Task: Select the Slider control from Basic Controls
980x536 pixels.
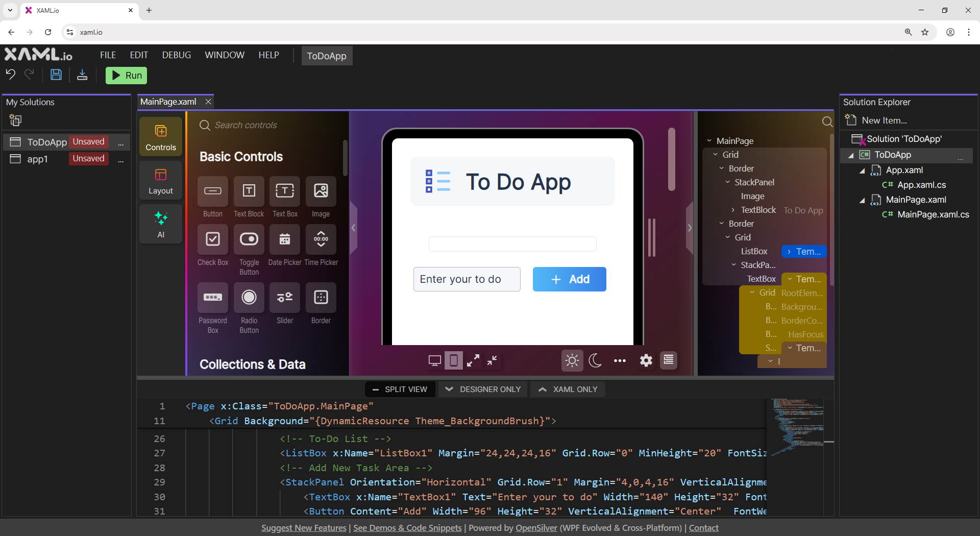Action: 284,298
